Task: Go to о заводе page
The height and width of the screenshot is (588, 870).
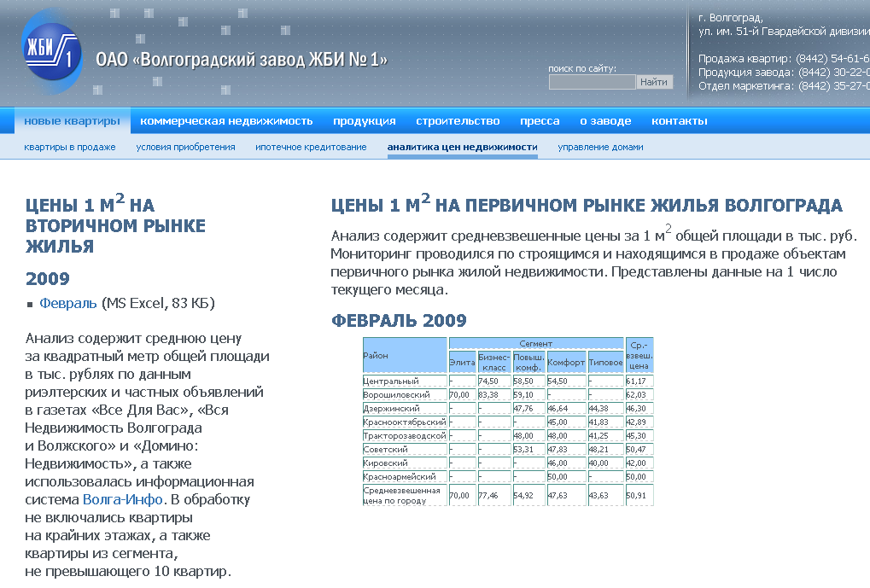Action: pyautogui.click(x=605, y=121)
